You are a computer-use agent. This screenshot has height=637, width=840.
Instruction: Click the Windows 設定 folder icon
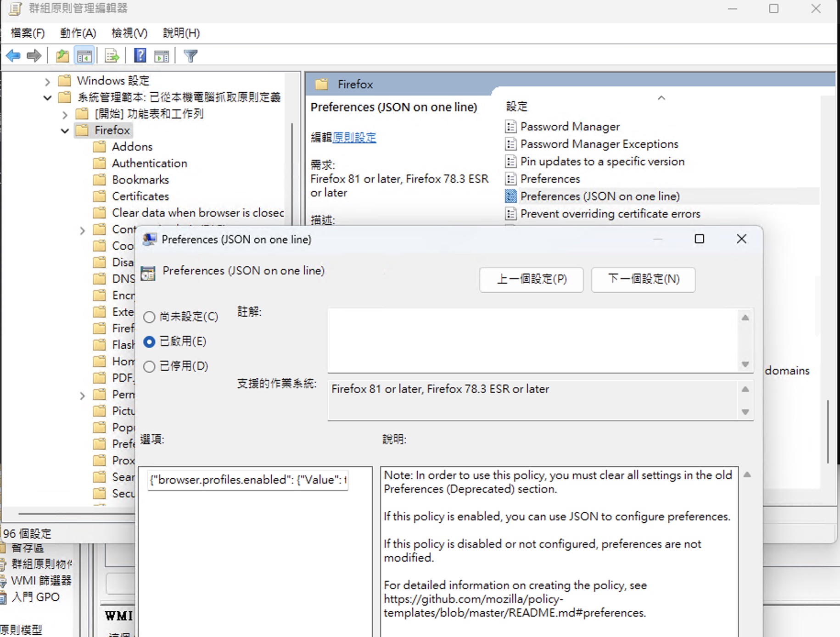pos(64,81)
